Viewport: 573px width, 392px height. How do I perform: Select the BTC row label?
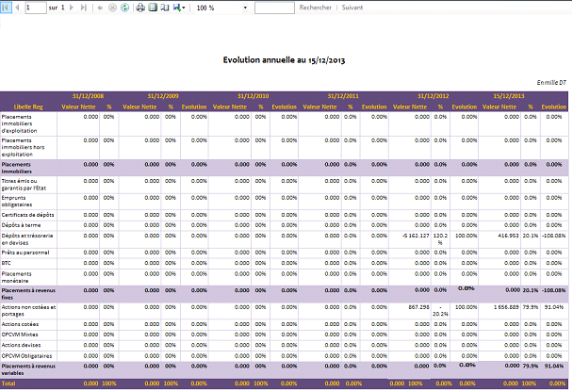(x=7, y=263)
